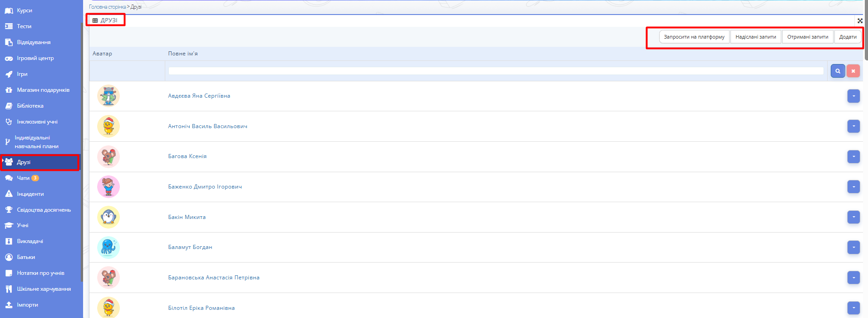The width and height of the screenshot is (868, 318).
Task: Click the Свідоцтва досягнень trophy icon
Action: point(9,210)
